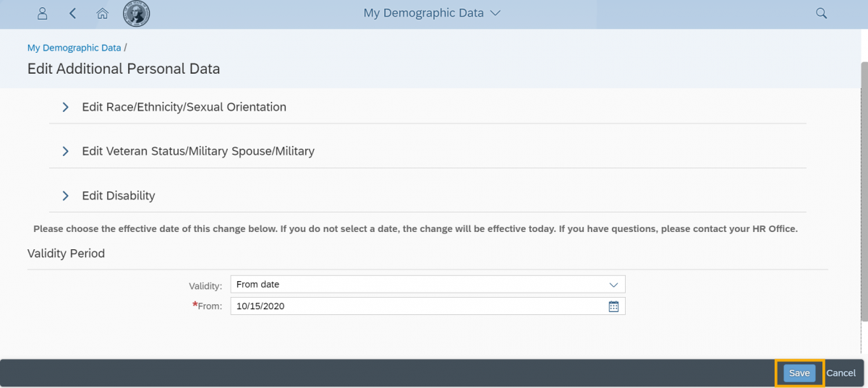The image size is (868, 388).
Task: Expand Veteran Status/Military Spouse chevron
Action: [65, 152]
